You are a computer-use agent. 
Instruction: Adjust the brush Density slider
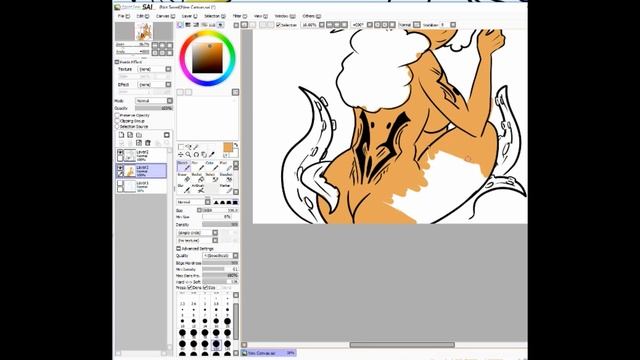point(220,224)
